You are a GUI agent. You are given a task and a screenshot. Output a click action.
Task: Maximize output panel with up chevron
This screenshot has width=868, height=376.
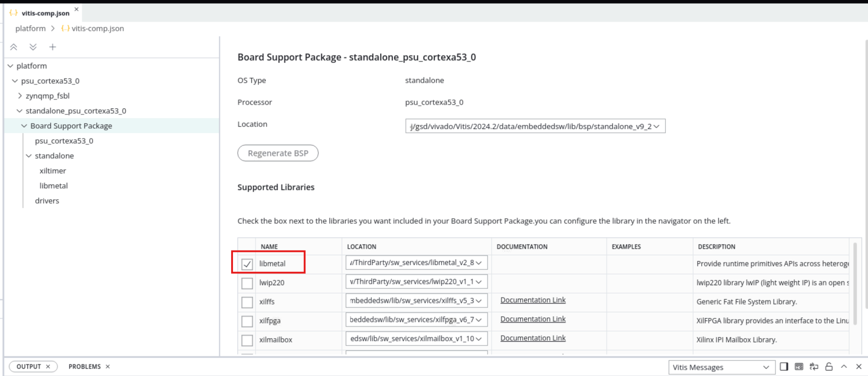[x=844, y=366]
